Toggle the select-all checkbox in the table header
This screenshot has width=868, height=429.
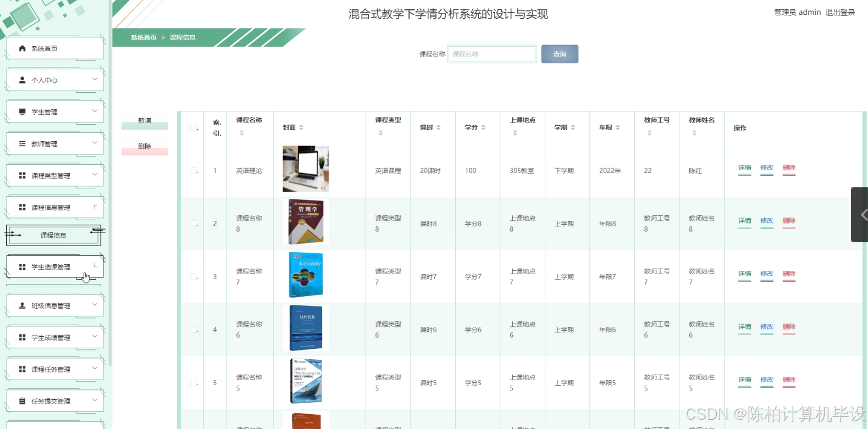(193, 128)
